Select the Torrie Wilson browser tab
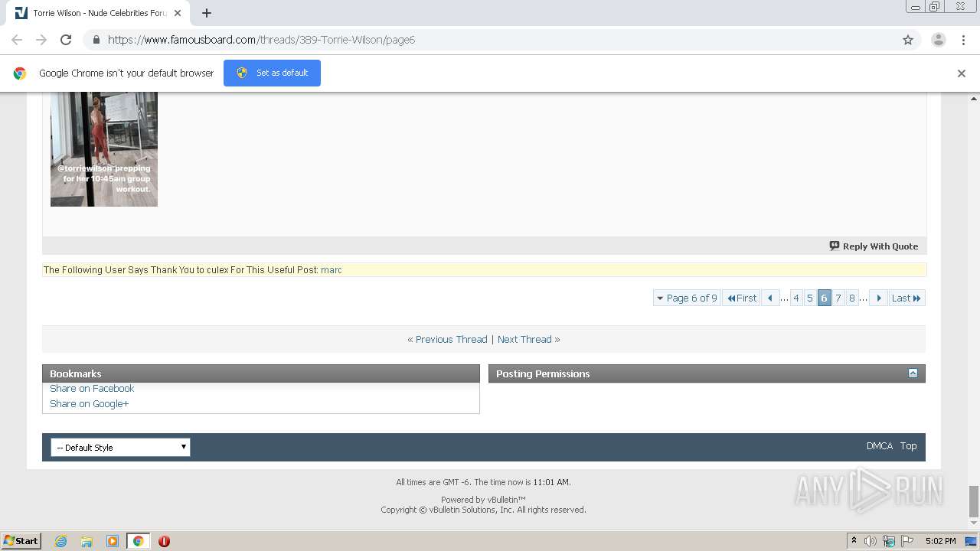 click(x=100, y=13)
